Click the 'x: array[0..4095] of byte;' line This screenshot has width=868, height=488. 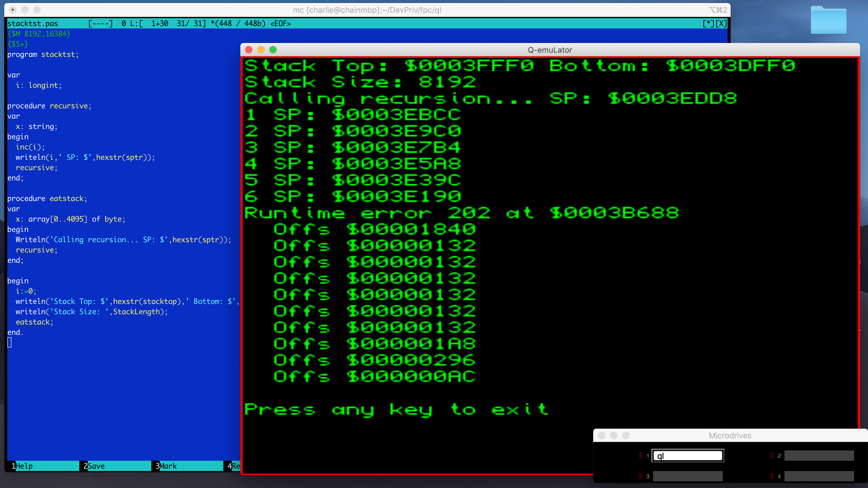(71, 219)
